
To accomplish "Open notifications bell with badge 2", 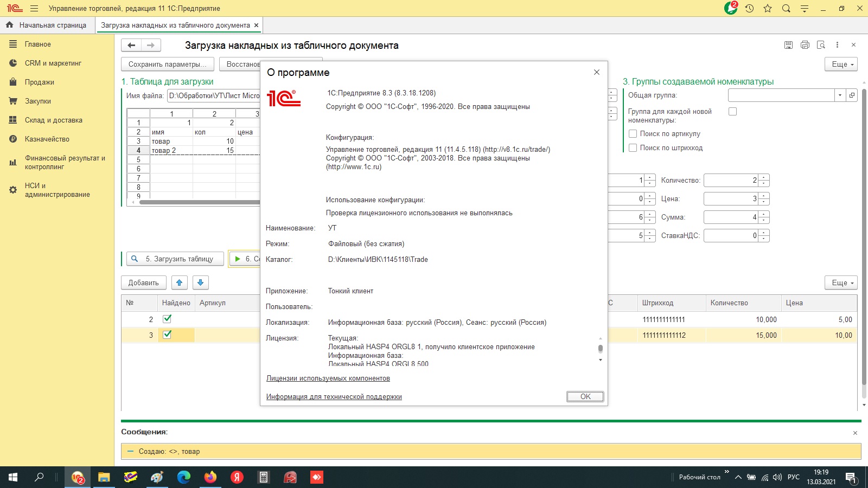I will [731, 8].
